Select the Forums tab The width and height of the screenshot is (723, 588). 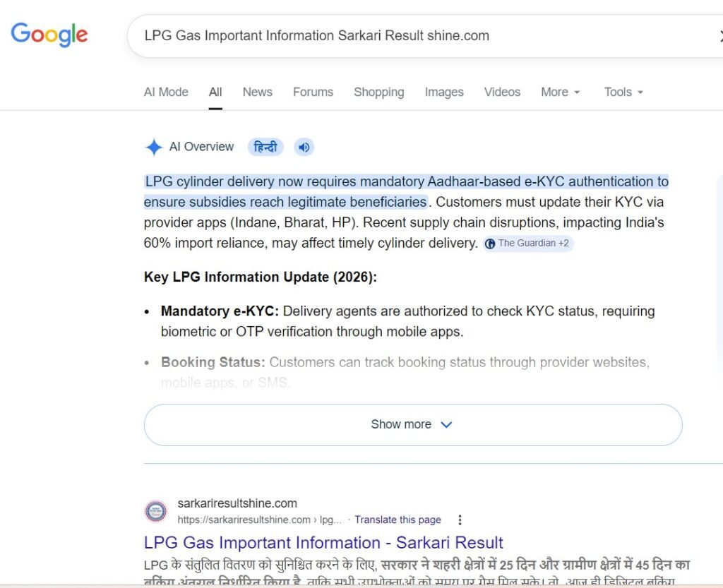[x=313, y=92]
